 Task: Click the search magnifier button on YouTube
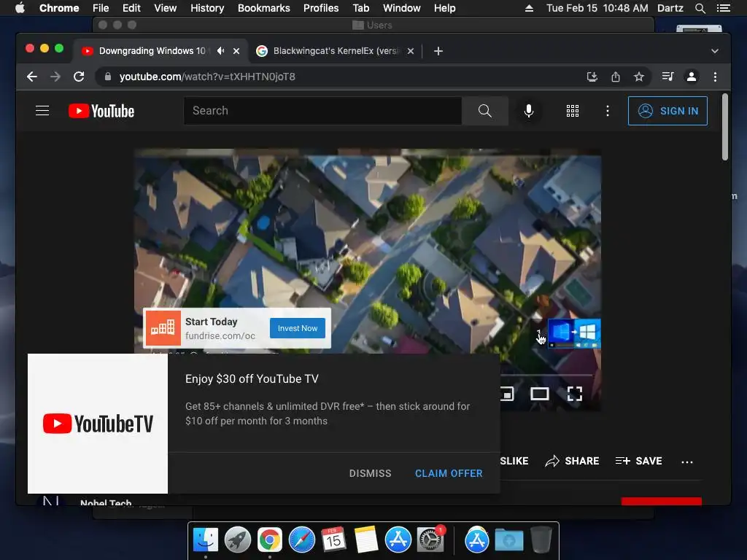click(x=484, y=111)
